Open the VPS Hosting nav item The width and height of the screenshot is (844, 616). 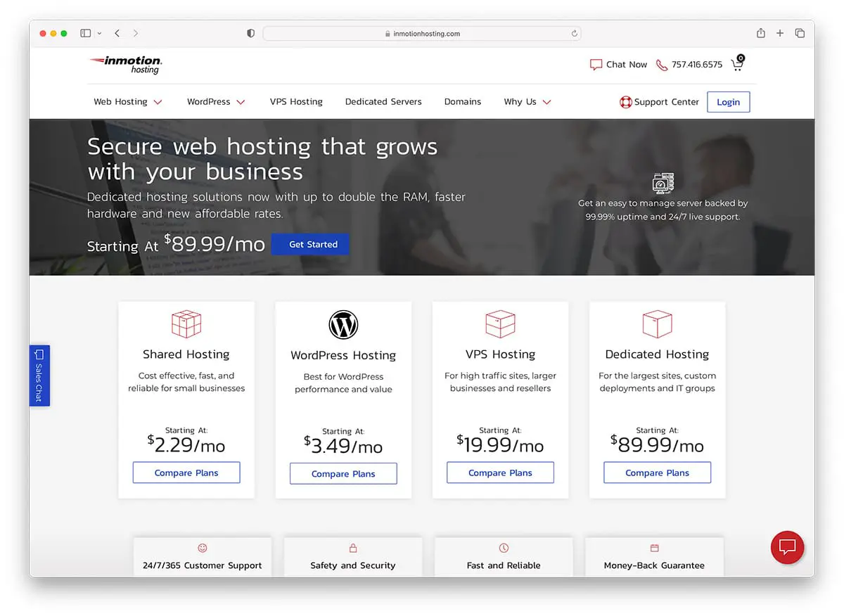click(296, 102)
